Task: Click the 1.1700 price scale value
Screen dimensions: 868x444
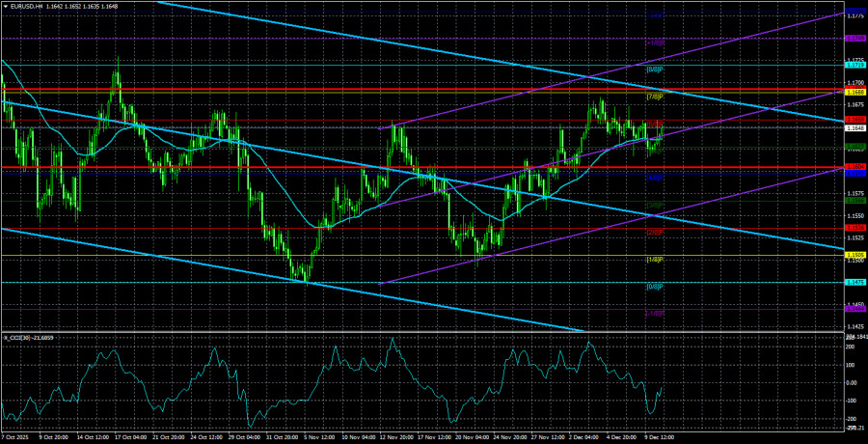Action: click(854, 82)
